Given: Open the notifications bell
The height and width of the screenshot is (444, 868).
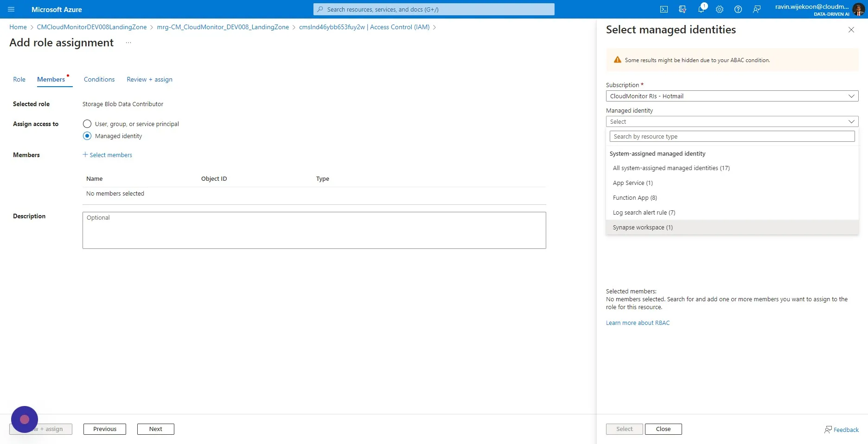Looking at the screenshot, I should (x=701, y=9).
